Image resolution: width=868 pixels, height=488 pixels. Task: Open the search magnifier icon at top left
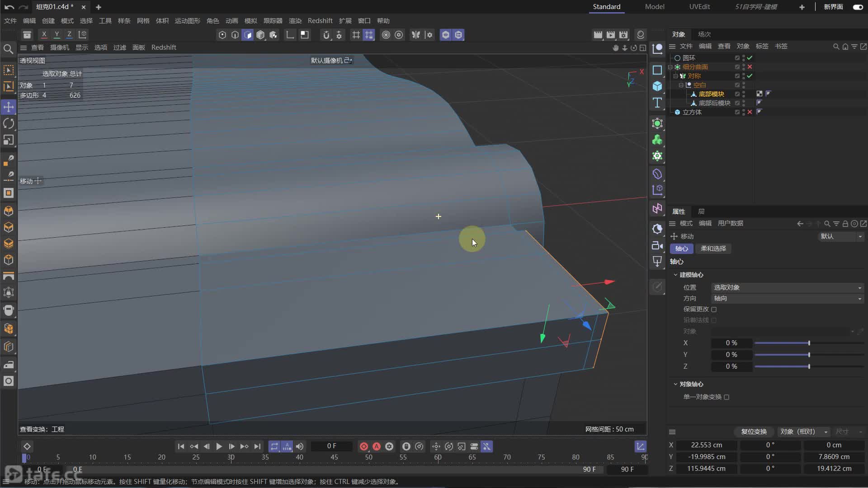[8, 49]
